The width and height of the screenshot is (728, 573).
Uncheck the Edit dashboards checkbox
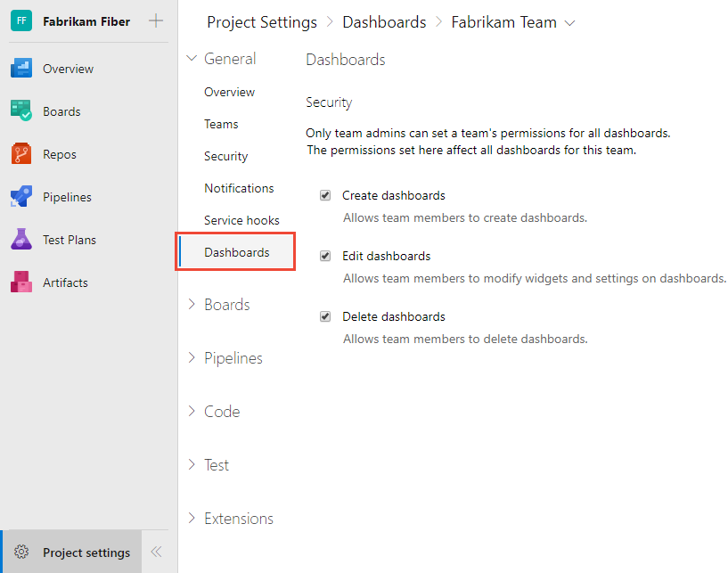(x=325, y=256)
